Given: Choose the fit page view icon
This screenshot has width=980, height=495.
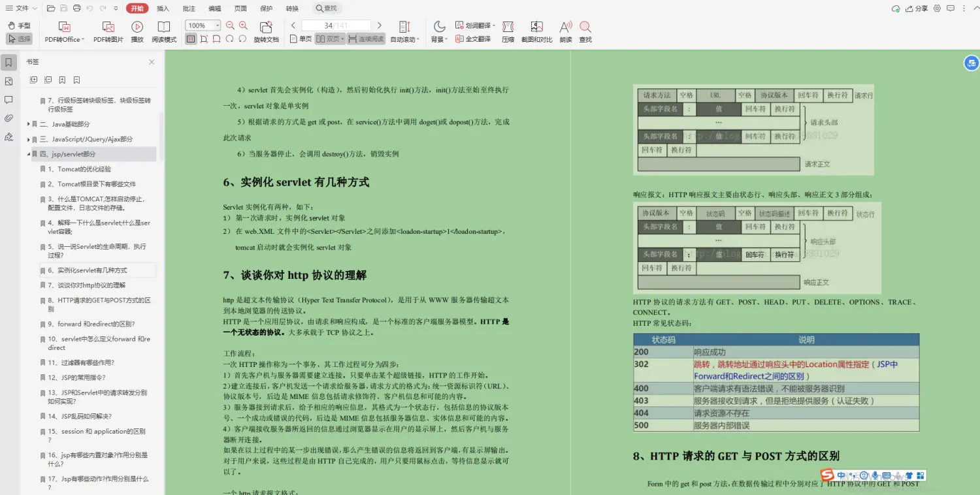Looking at the screenshot, I should pos(204,39).
